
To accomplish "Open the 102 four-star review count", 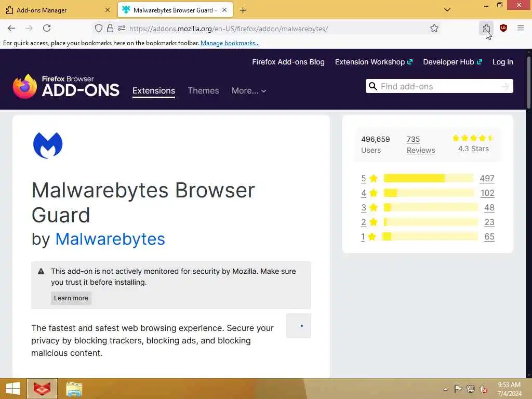I will [x=487, y=193].
